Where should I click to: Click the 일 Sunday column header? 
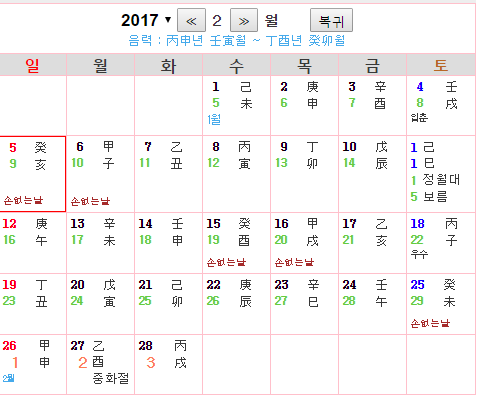32,65
